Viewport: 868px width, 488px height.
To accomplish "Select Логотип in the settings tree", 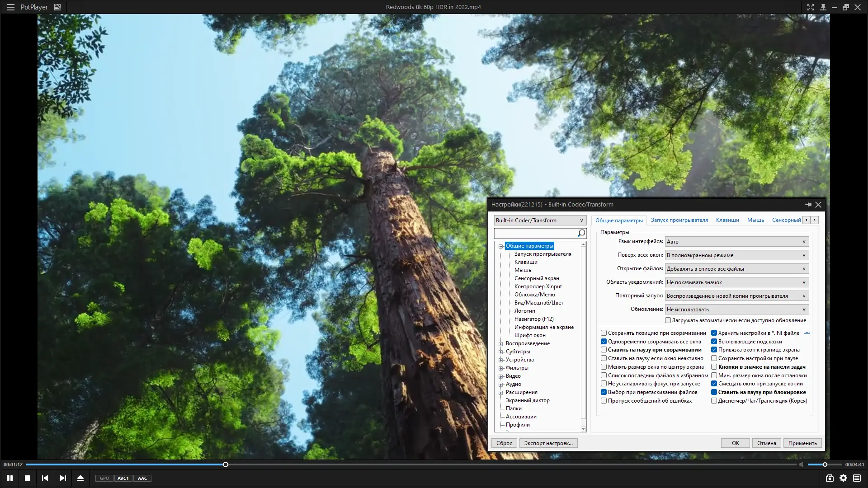I will click(x=524, y=311).
